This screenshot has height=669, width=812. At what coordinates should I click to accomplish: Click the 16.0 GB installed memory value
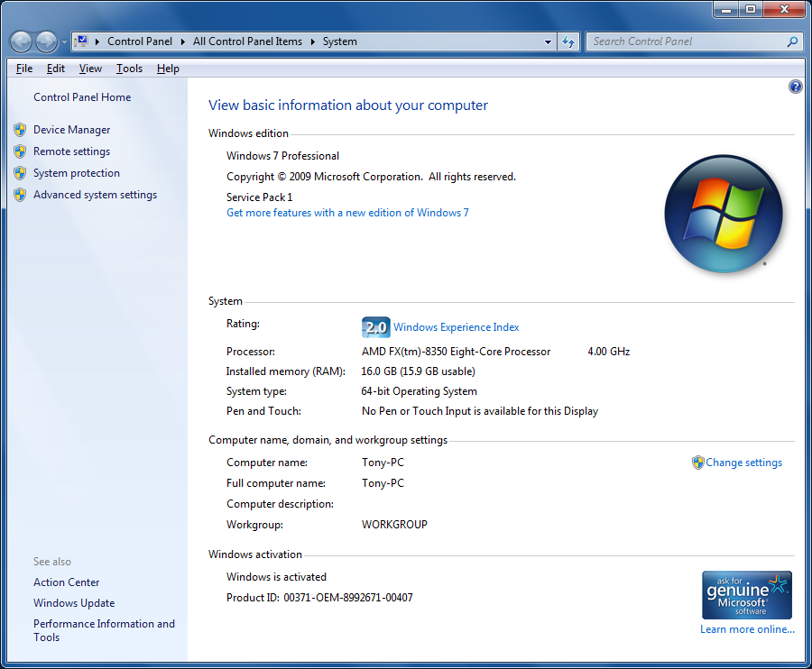(x=418, y=371)
